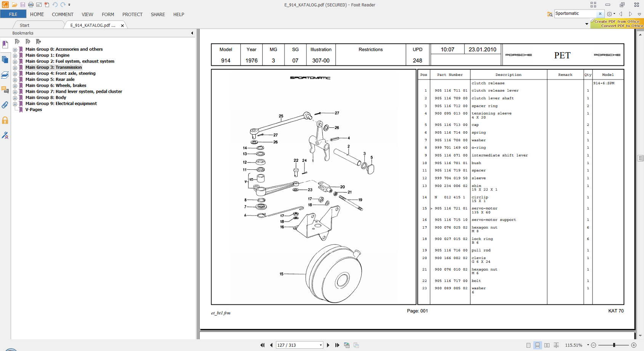Image resolution: width=644 pixels, height=351 pixels.
Task: Click the previous view icon in status bar
Action: [x=347, y=345]
